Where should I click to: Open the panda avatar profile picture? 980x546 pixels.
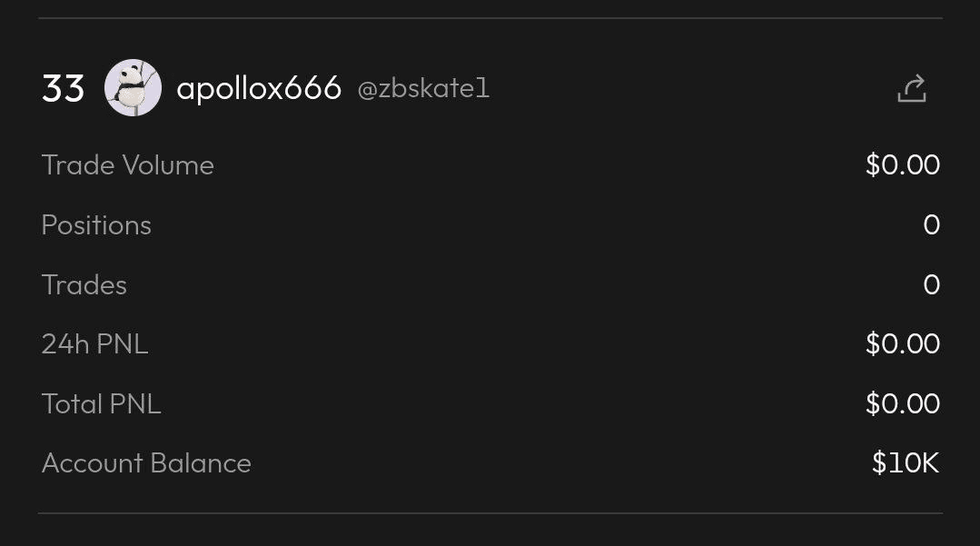click(133, 88)
